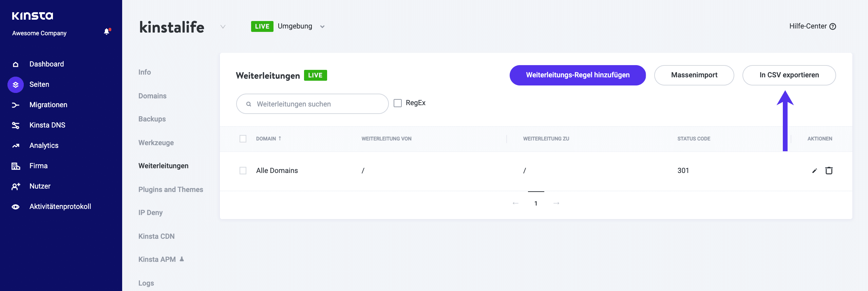Check the Alle Domains row checkbox
The image size is (868, 291).
tap(243, 171)
